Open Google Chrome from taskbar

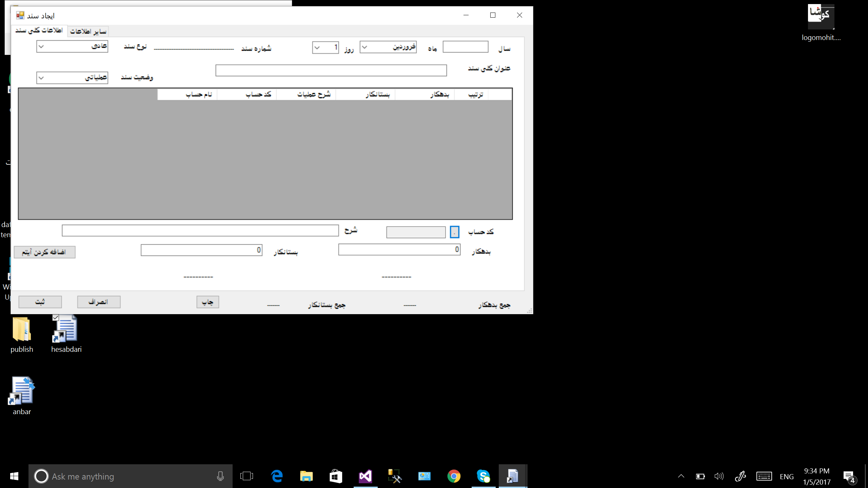click(x=454, y=476)
